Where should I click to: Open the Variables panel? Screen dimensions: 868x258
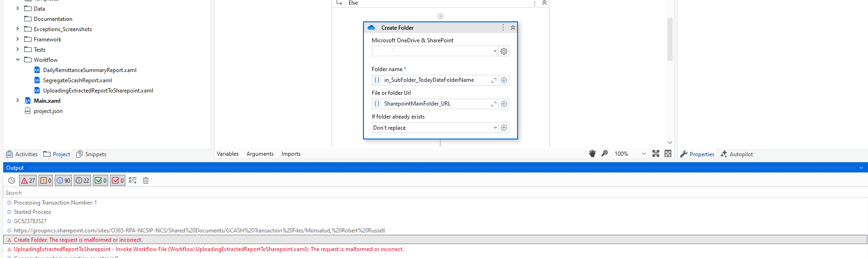coord(228,154)
